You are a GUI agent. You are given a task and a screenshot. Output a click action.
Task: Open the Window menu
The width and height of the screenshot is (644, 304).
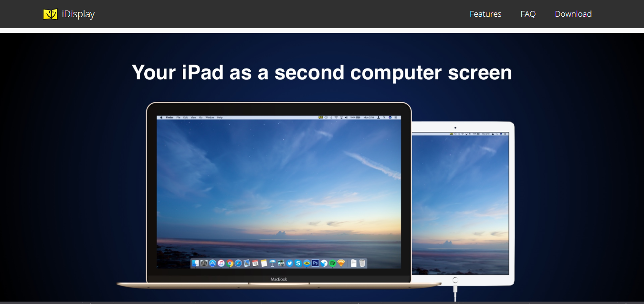[210, 117]
